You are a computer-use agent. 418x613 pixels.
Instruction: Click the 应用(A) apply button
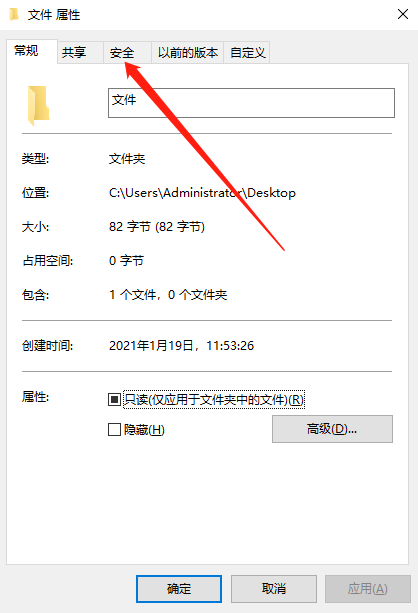tap(368, 588)
